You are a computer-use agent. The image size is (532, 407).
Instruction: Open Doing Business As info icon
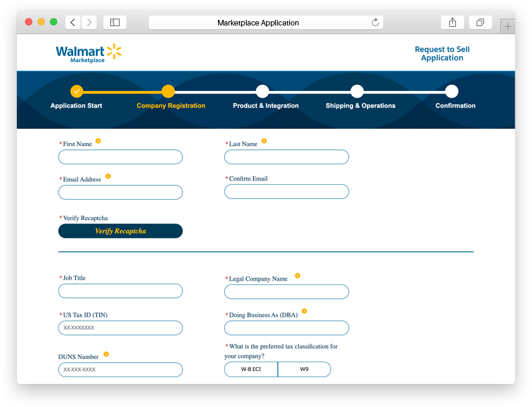pos(305,311)
